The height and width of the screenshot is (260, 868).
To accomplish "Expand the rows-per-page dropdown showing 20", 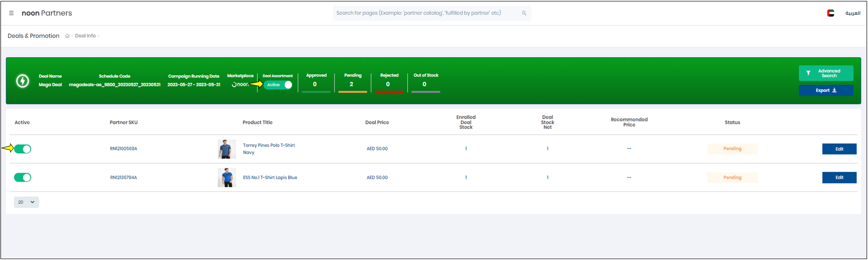I will coord(27,202).
